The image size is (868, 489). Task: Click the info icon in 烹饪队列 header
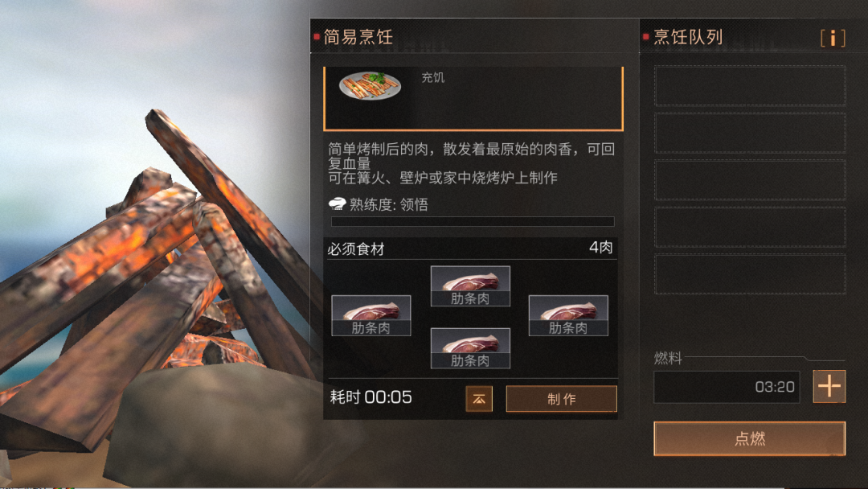click(x=833, y=38)
